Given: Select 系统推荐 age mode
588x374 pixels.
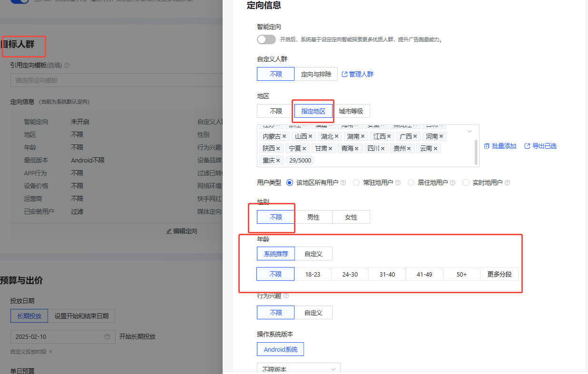Looking at the screenshot, I should point(276,254).
